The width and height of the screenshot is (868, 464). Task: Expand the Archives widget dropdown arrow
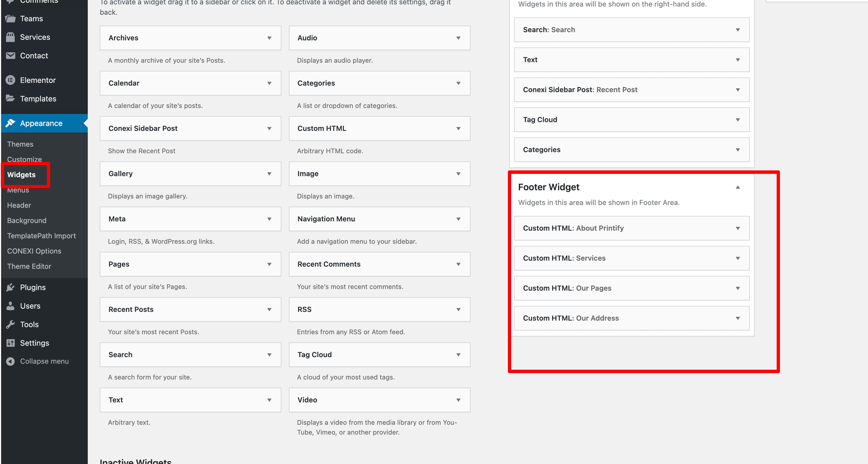pyautogui.click(x=269, y=38)
